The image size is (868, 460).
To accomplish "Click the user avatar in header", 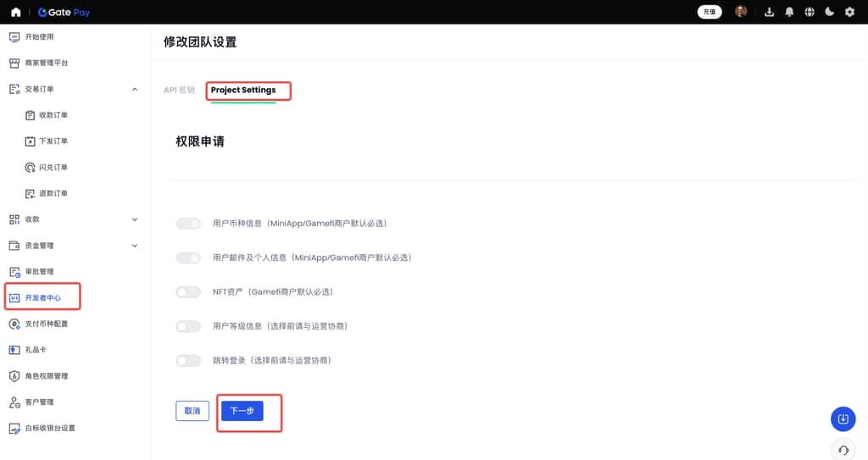I will 741,12.
